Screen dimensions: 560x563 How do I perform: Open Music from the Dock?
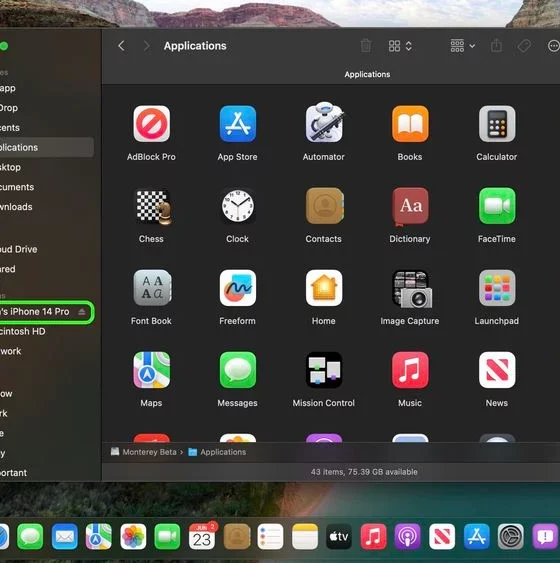coord(373,536)
